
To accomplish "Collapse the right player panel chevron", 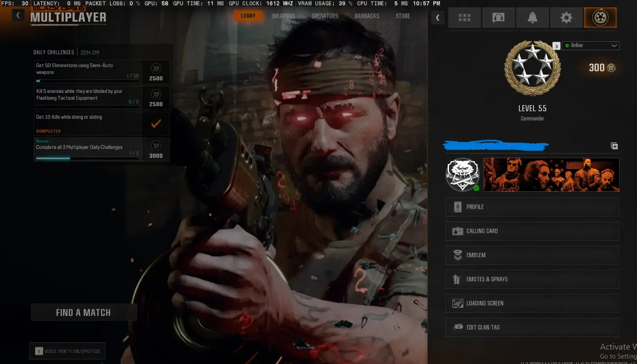I will (x=438, y=18).
